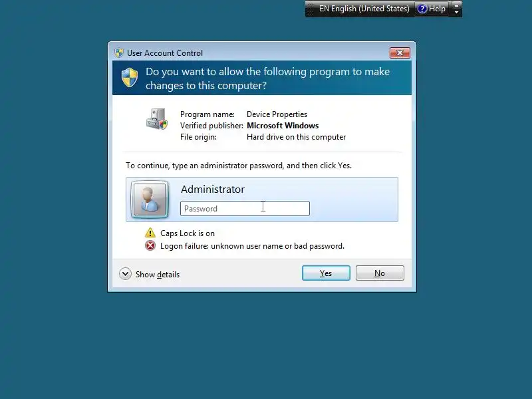Image resolution: width=532 pixels, height=399 pixels.
Task: Click the blue question mark Help icon
Action: point(422,9)
